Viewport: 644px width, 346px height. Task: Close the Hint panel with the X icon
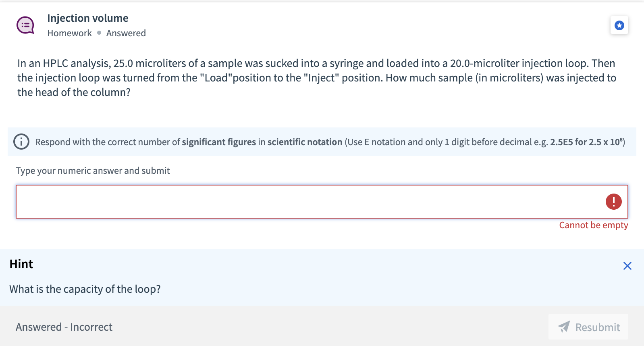tap(627, 266)
